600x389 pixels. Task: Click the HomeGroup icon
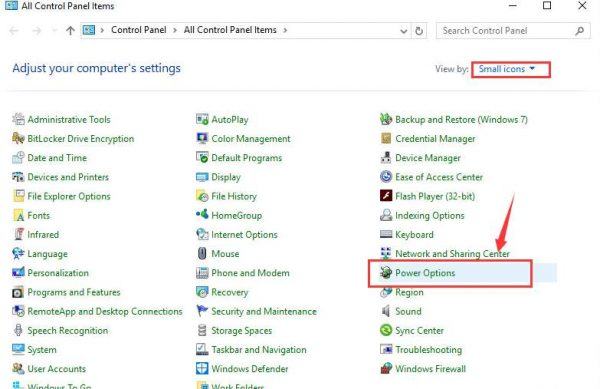(x=202, y=214)
